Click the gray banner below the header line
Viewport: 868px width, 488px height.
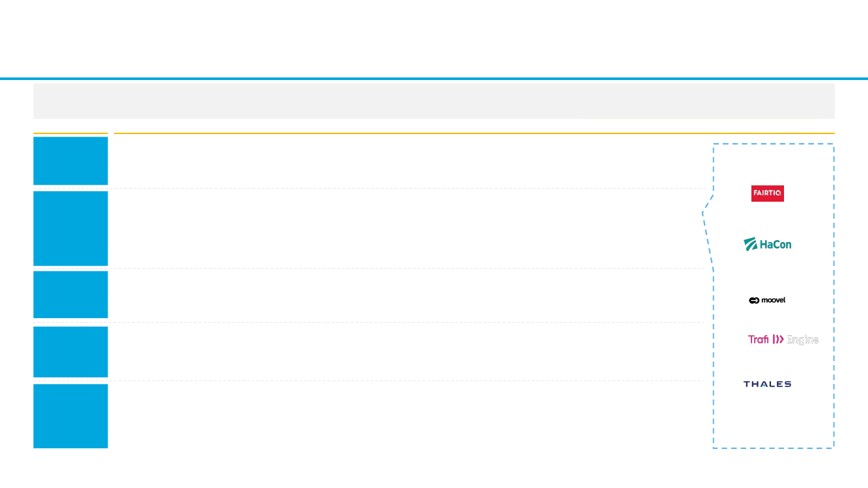point(434,101)
